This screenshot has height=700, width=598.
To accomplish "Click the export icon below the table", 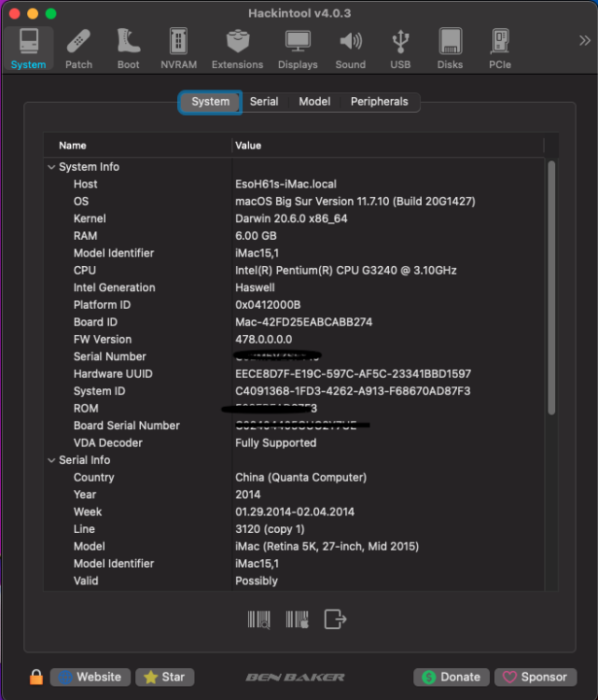I will tap(335, 619).
